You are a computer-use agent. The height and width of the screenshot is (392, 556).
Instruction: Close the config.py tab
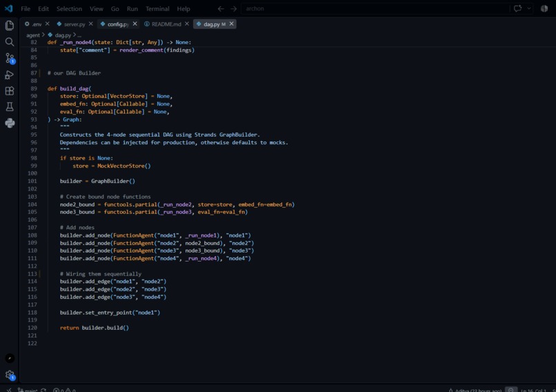pyautogui.click(x=135, y=23)
